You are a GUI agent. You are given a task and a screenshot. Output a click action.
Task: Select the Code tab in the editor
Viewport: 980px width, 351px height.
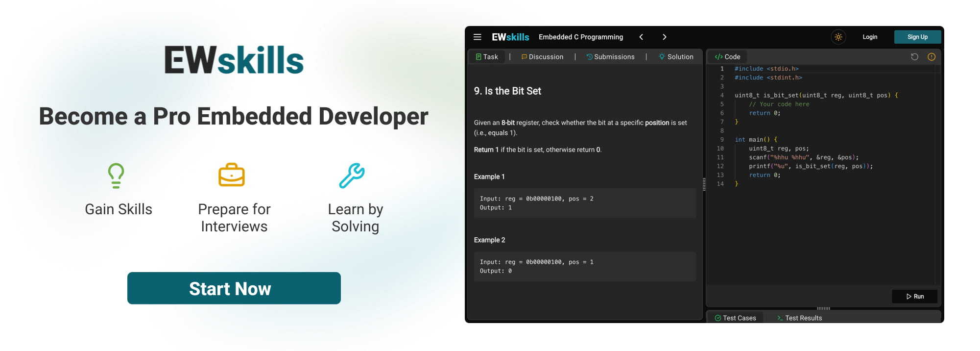727,57
